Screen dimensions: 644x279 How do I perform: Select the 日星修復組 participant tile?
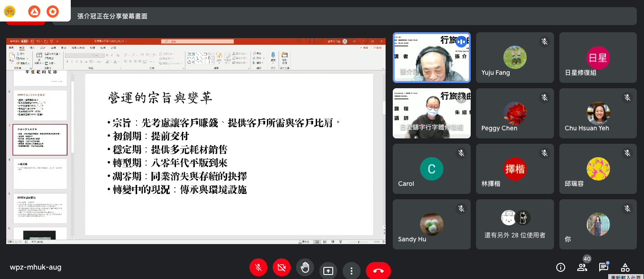pos(598,57)
